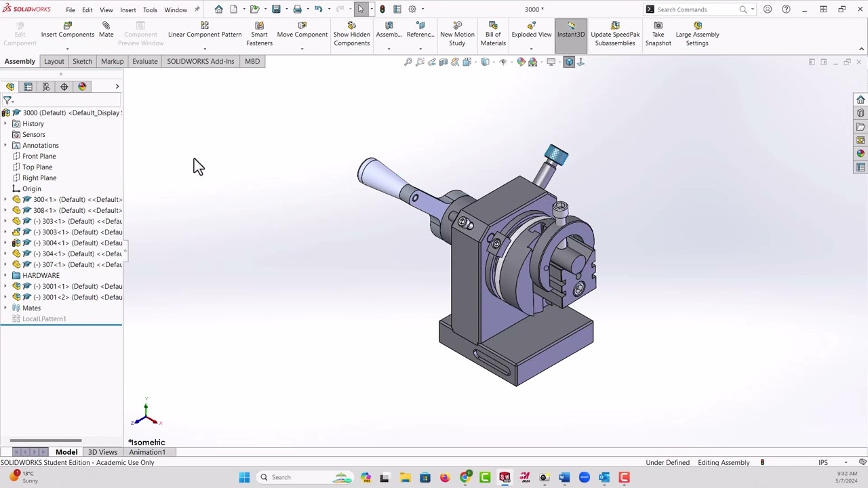Open a file with the Open folder icon
This screenshot has width=868, height=488.
pyautogui.click(x=254, y=9)
